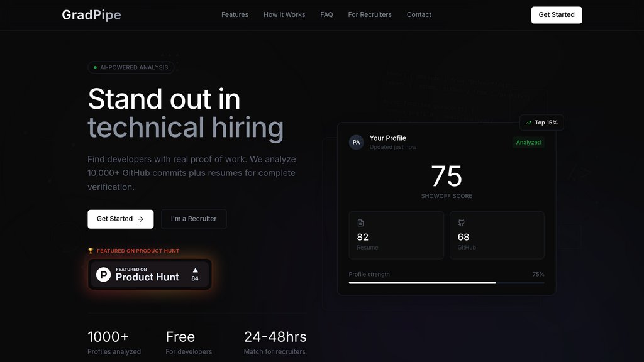
Task: Click the green Analyzed status badge
Action: [528, 142]
